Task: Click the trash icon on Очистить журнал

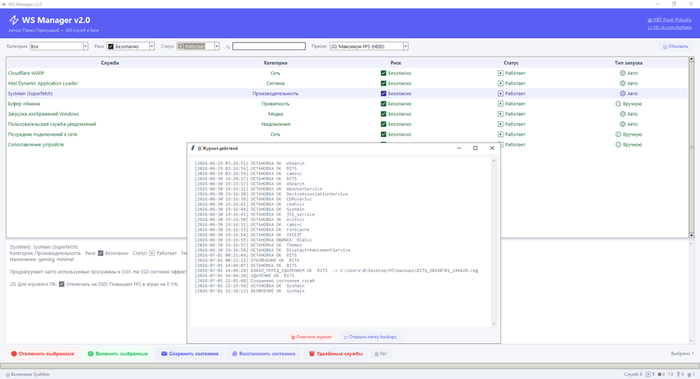Action: [x=293, y=337]
